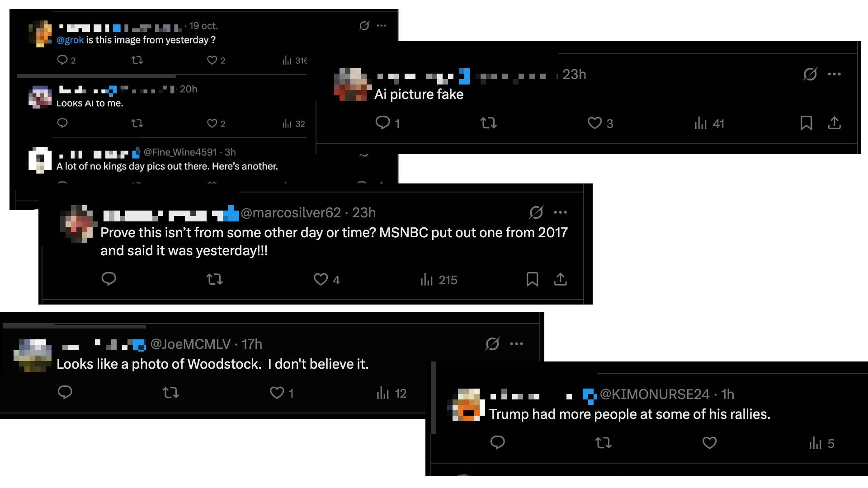Open more options on @JoeMCMLV post
The height and width of the screenshot is (488, 868).
coord(516,344)
